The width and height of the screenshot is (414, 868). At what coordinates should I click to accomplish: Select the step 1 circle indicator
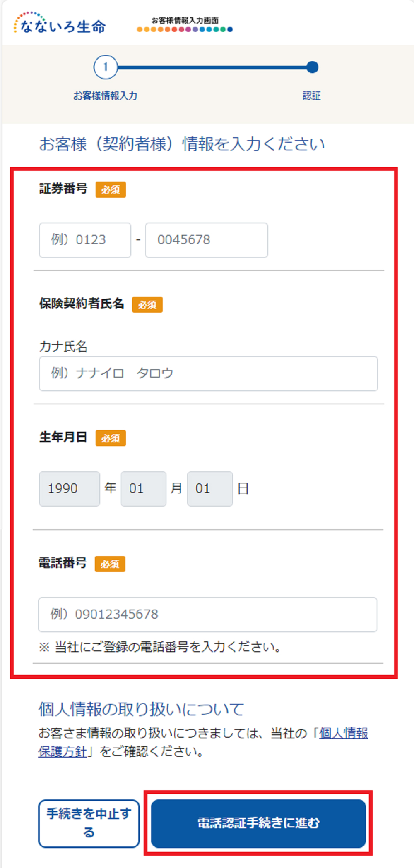pos(106,67)
